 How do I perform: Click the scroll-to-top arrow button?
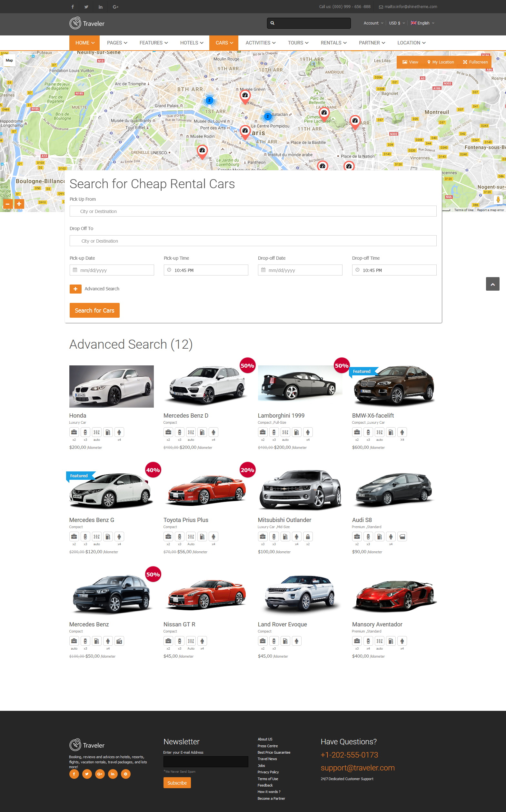tap(492, 284)
